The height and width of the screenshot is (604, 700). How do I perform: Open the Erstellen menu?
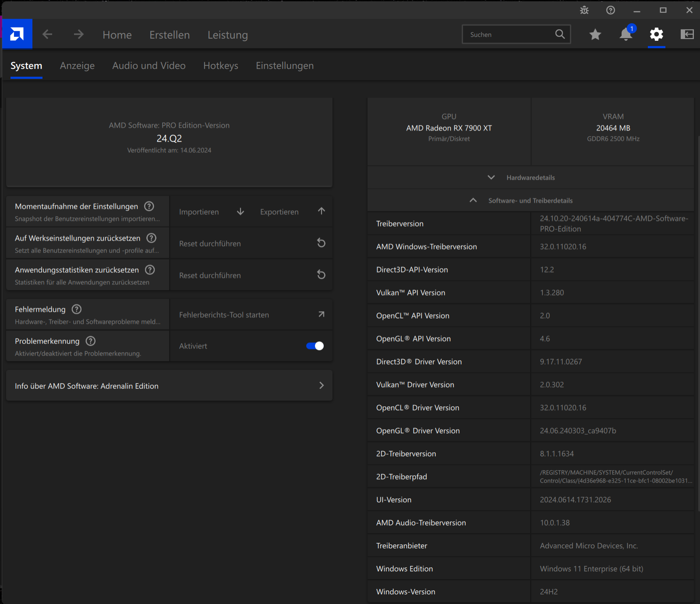(x=170, y=35)
